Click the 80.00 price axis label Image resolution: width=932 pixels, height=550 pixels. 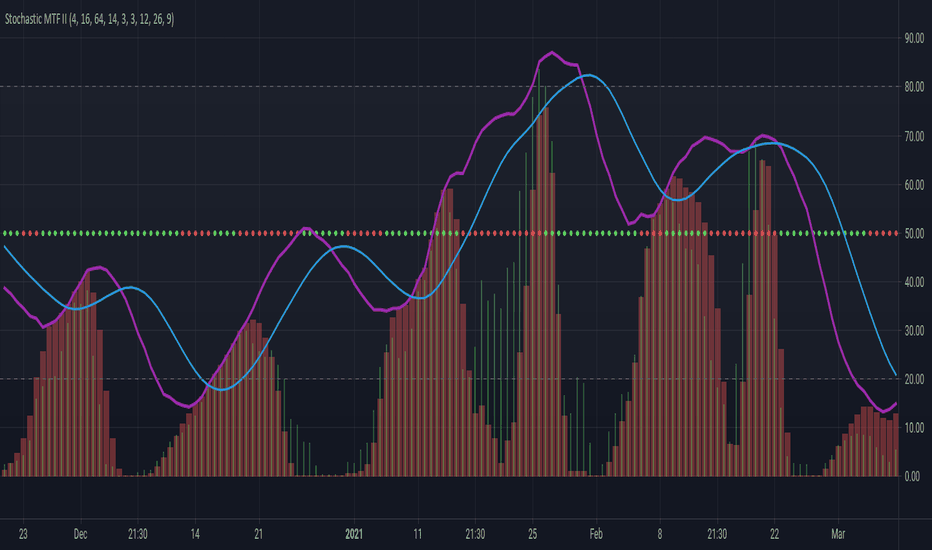[914, 87]
